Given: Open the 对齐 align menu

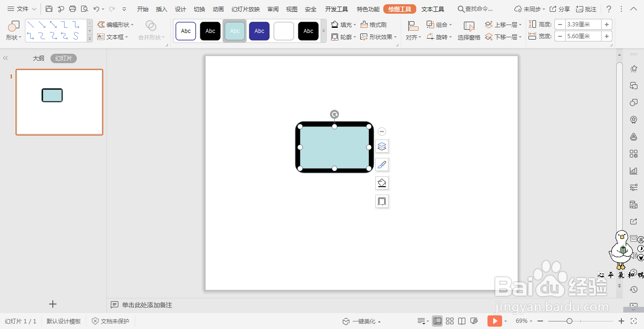Looking at the screenshot, I should coord(413,31).
